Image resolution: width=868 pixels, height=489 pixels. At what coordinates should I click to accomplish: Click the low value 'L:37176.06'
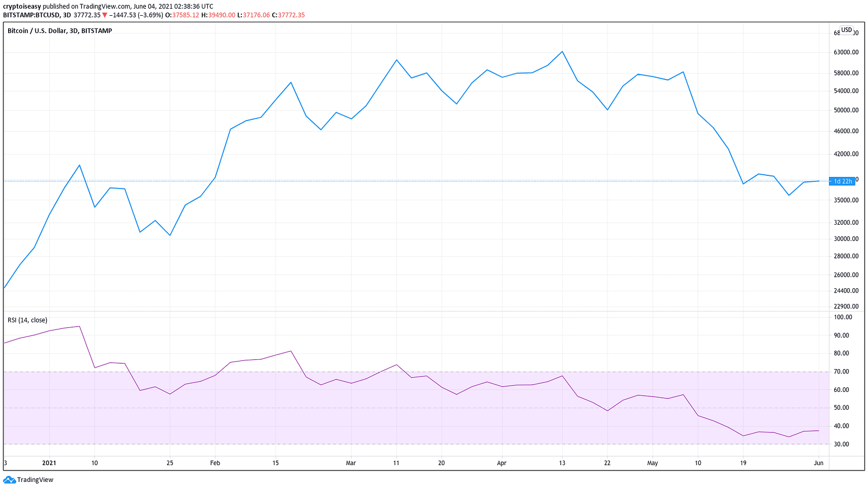[254, 15]
